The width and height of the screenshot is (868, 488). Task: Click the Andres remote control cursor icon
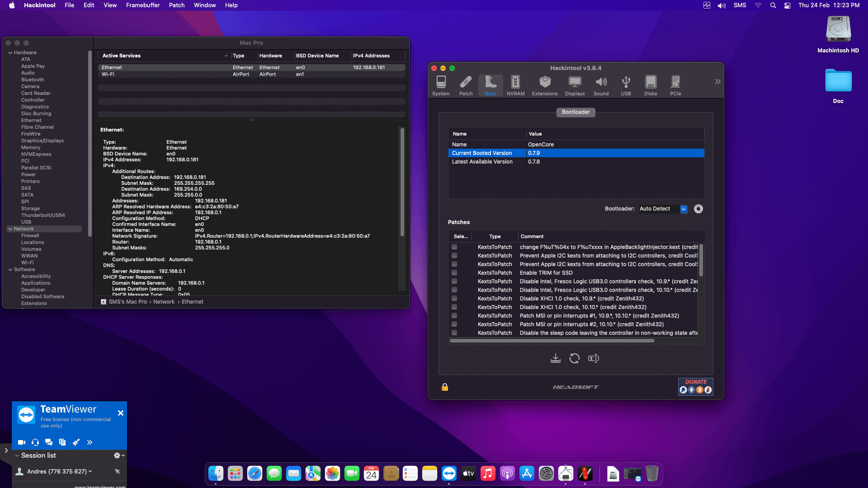pyautogui.click(x=118, y=471)
